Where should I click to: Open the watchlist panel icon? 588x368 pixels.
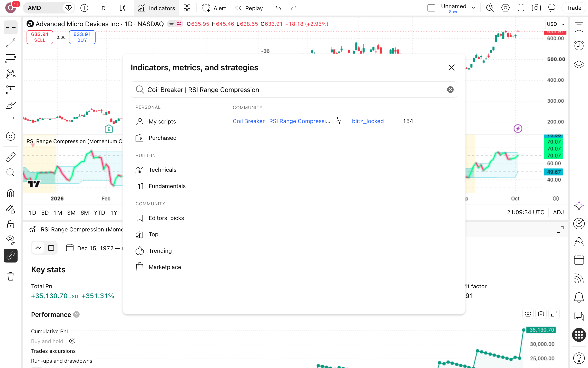(579, 27)
